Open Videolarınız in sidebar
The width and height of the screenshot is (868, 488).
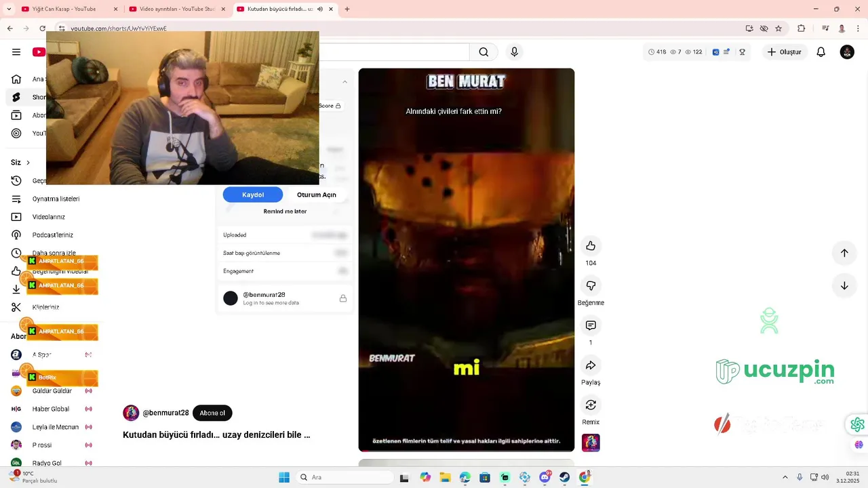[49, 217]
